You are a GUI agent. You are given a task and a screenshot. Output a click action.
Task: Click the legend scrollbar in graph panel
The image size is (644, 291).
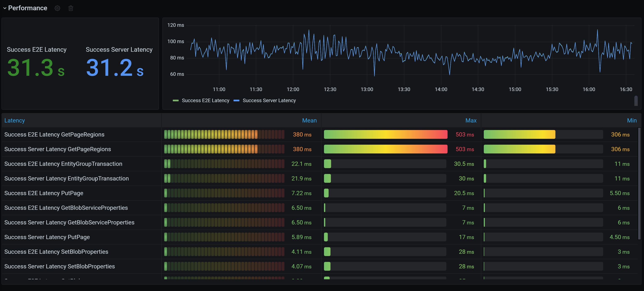tap(636, 101)
